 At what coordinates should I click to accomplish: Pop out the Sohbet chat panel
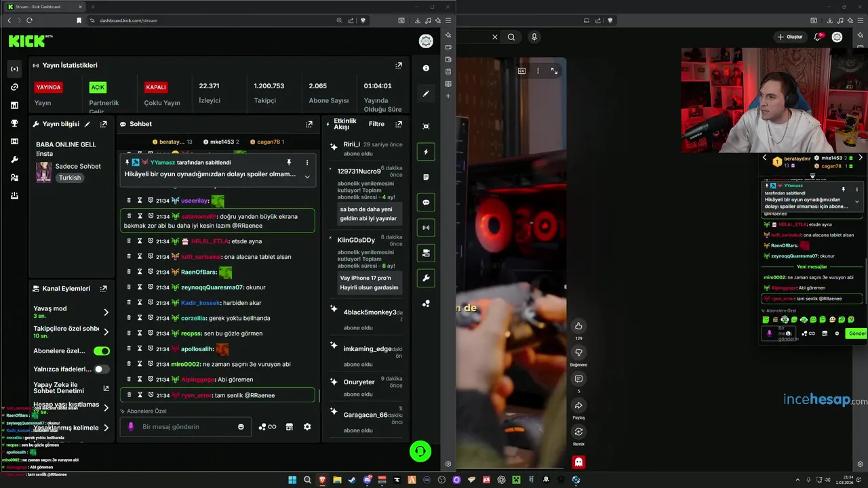[x=309, y=124]
